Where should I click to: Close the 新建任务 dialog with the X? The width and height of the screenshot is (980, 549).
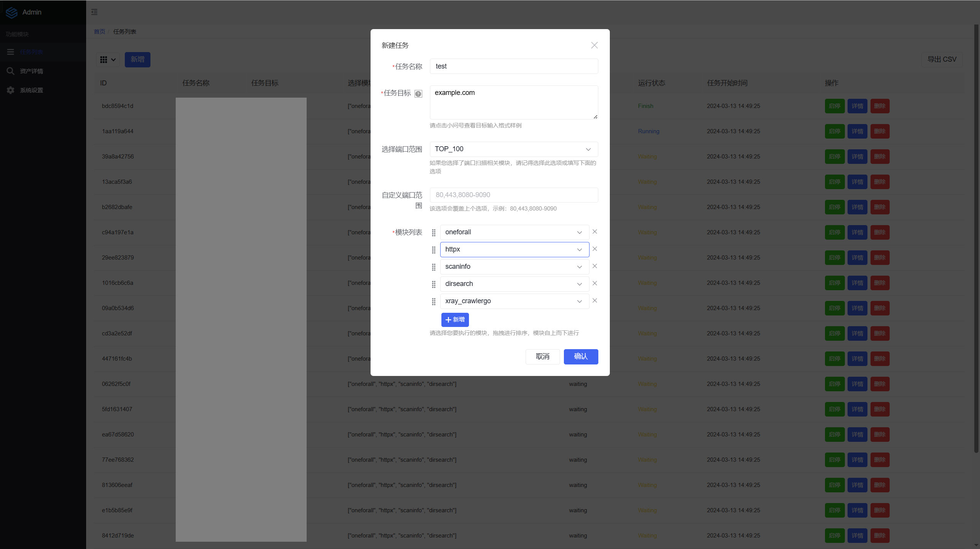click(x=594, y=45)
